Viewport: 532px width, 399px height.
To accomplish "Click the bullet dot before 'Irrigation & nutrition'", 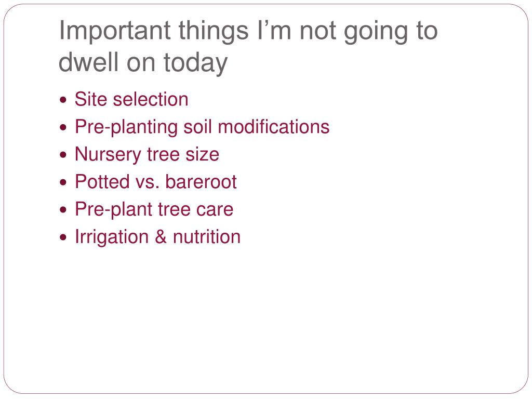I will [63, 237].
